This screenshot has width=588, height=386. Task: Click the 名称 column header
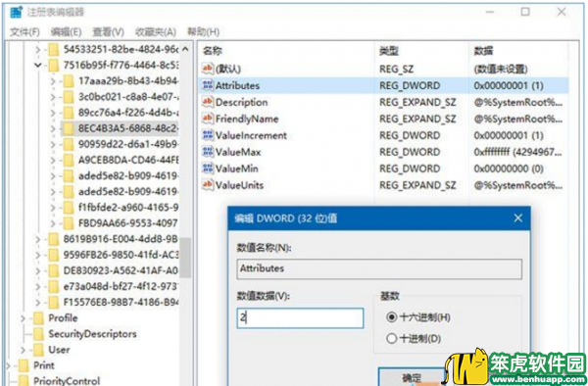coord(213,51)
